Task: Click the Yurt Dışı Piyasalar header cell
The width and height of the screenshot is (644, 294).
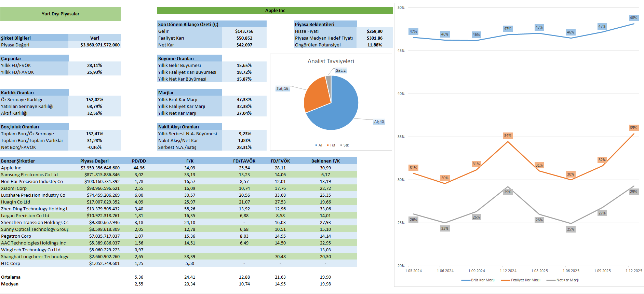Action: 61,14
